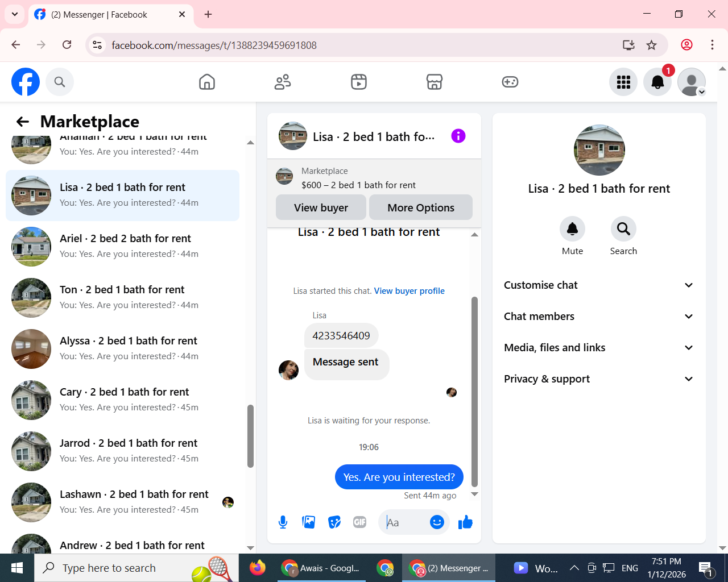Click Lisa's large listing photo in details panel
Screen dimensions: 728x582
pos(599,150)
